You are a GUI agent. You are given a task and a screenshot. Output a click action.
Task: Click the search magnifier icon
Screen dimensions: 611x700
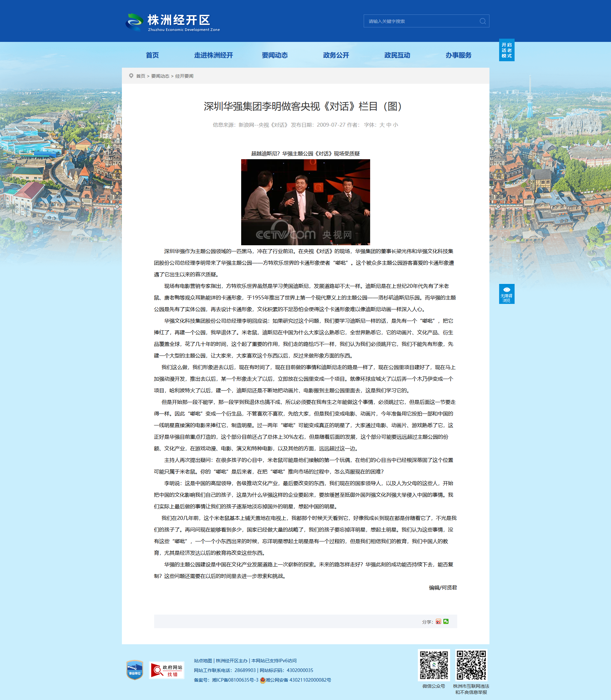click(x=482, y=21)
